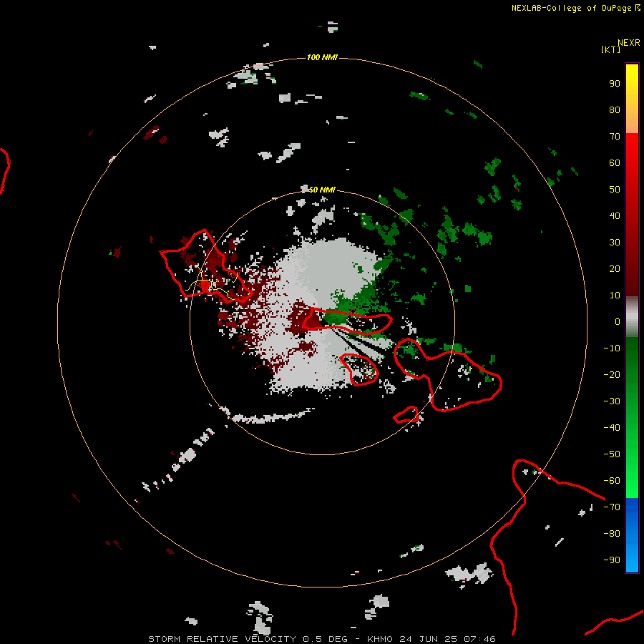Click the NEXR legend title
The width and height of the screenshot is (644, 644).
[x=629, y=43]
